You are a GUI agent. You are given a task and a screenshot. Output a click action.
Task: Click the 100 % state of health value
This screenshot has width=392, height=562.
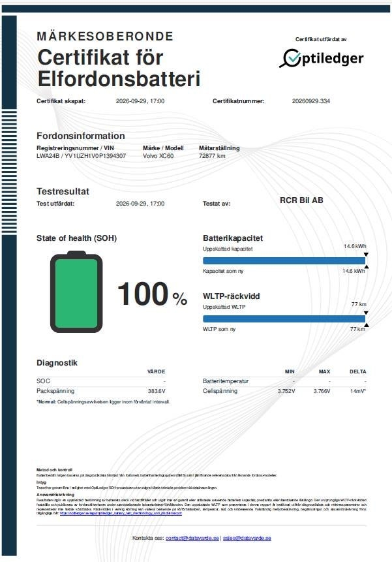click(x=153, y=294)
